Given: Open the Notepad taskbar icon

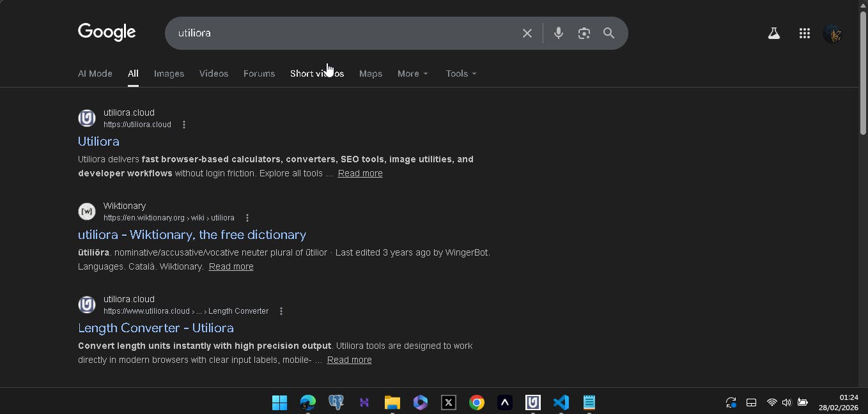Looking at the screenshot, I should tap(589, 402).
